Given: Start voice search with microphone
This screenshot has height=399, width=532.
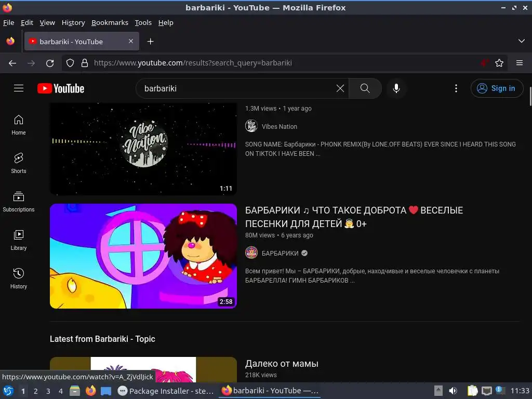Looking at the screenshot, I should coord(396,88).
